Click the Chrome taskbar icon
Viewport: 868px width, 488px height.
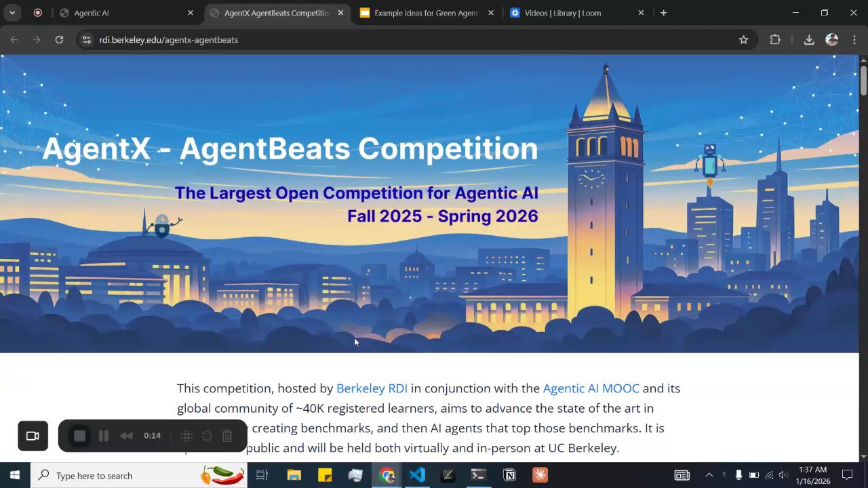click(387, 475)
